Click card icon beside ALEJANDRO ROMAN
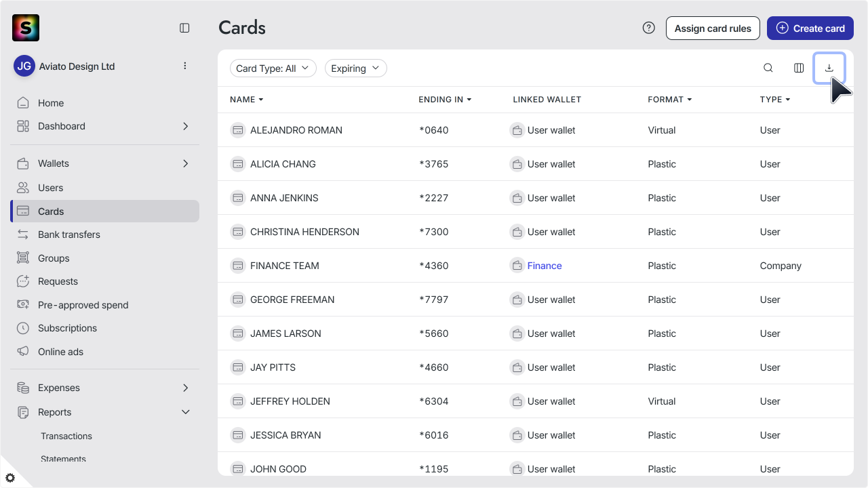The image size is (868, 488). pyautogui.click(x=238, y=130)
